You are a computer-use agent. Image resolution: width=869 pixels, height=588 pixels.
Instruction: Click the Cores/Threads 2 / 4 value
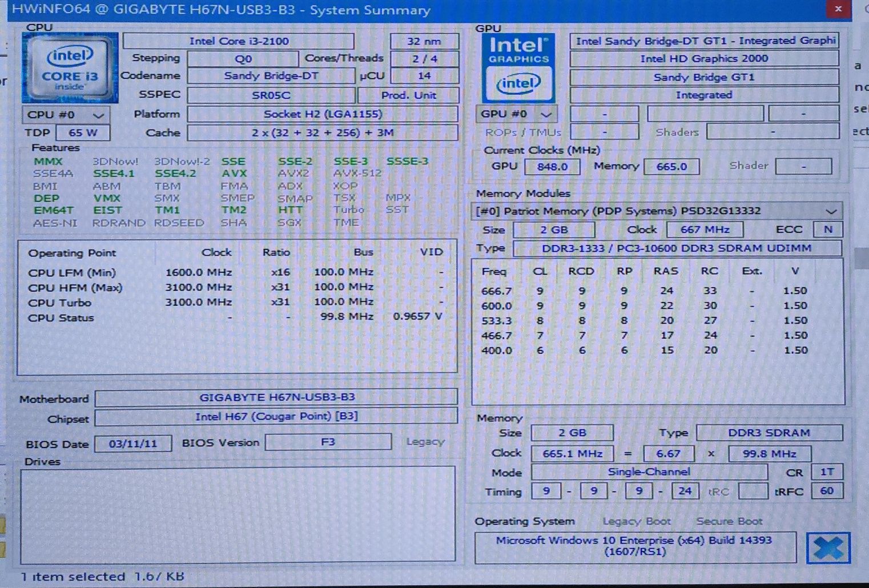tap(424, 59)
